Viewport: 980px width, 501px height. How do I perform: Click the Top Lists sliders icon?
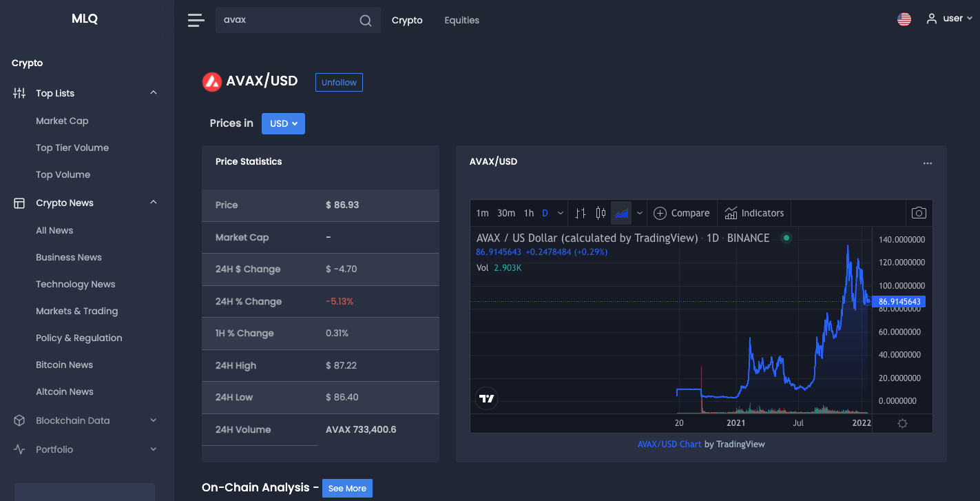click(x=19, y=93)
